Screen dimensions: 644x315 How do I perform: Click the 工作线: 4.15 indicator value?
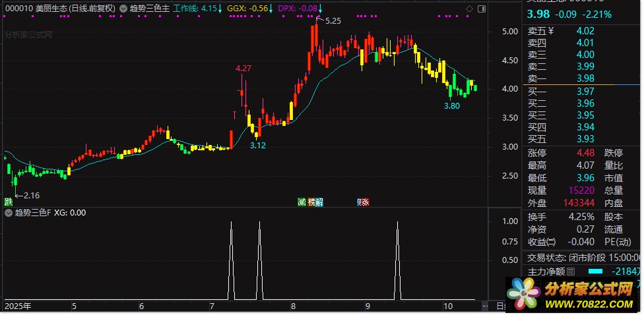pyautogui.click(x=195, y=8)
